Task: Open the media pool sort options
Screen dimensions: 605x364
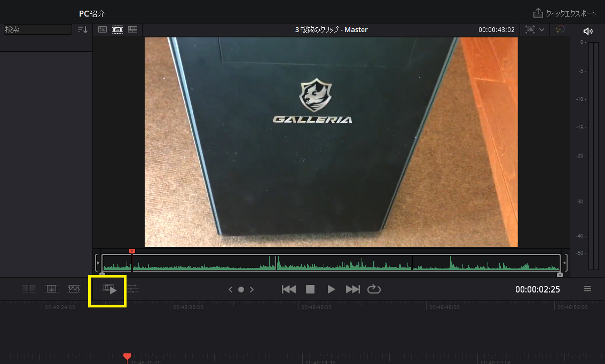Action: pyautogui.click(x=83, y=29)
